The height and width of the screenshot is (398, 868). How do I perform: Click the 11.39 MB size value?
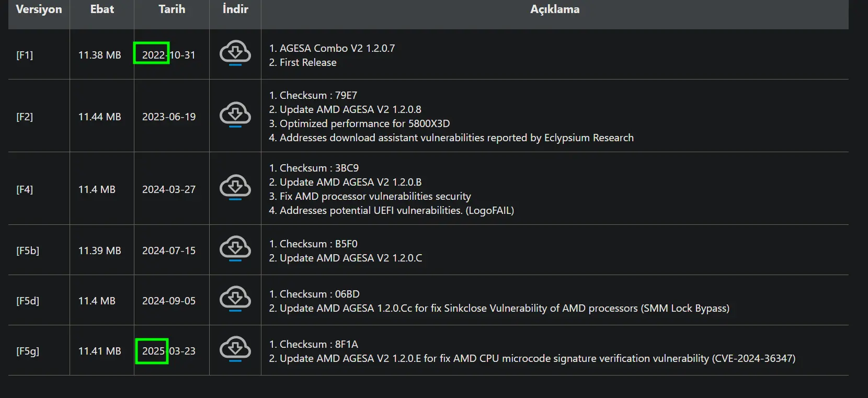(99, 251)
